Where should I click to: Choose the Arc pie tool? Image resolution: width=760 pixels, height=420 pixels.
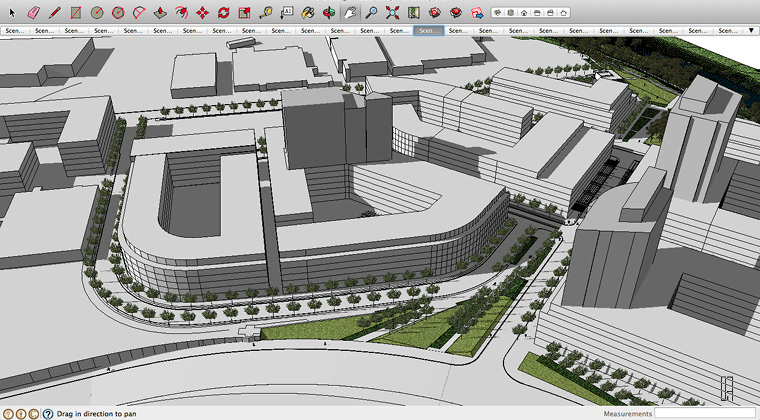[139, 13]
